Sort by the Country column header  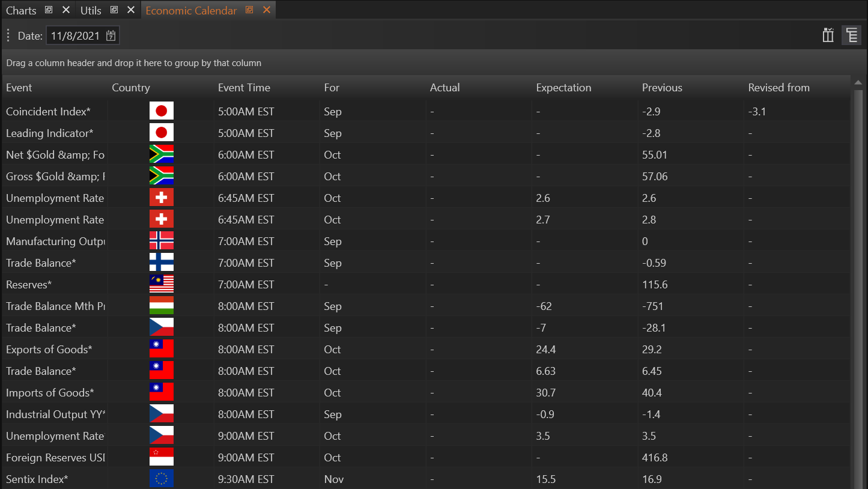pyautogui.click(x=131, y=88)
